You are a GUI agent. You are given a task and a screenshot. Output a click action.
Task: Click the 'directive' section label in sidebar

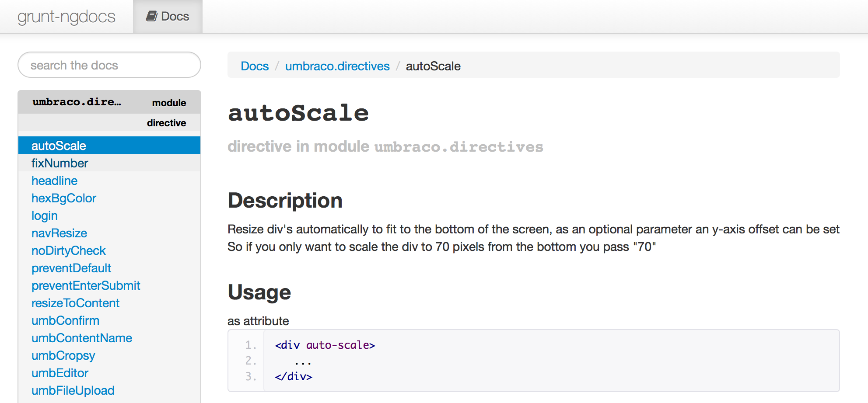tap(166, 123)
